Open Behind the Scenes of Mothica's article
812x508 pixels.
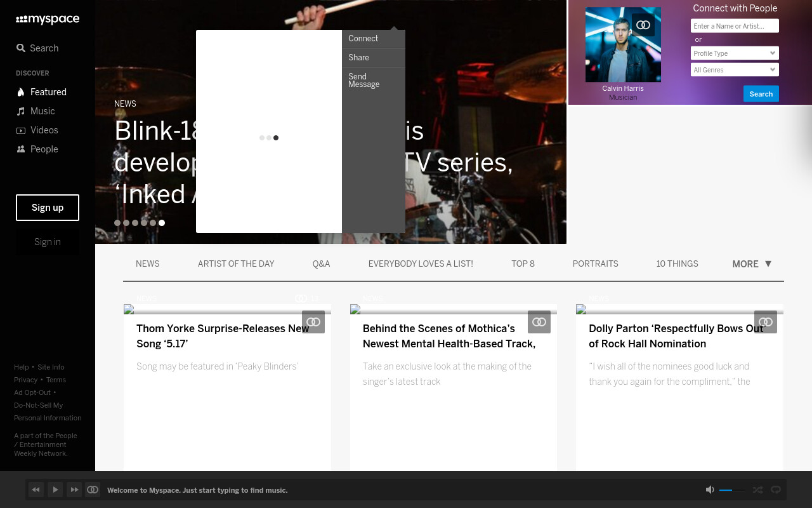(449, 337)
